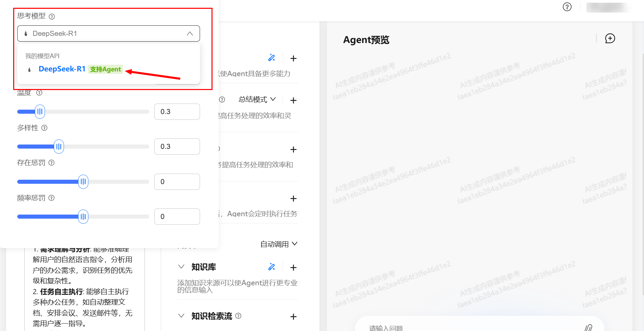Image resolution: width=644 pixels, height=331 pixels.
Task: Click the 温度 slider handle
Action: click(40, 111)
